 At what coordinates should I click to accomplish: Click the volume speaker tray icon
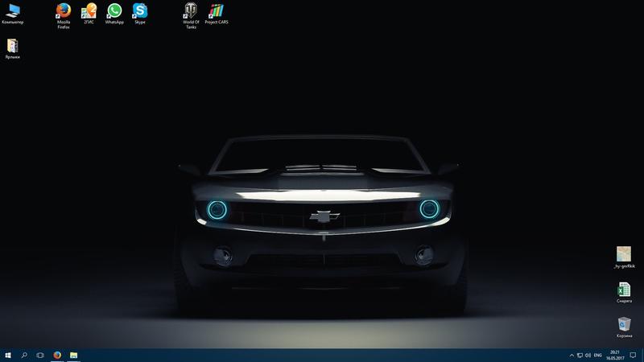[588, 355]
